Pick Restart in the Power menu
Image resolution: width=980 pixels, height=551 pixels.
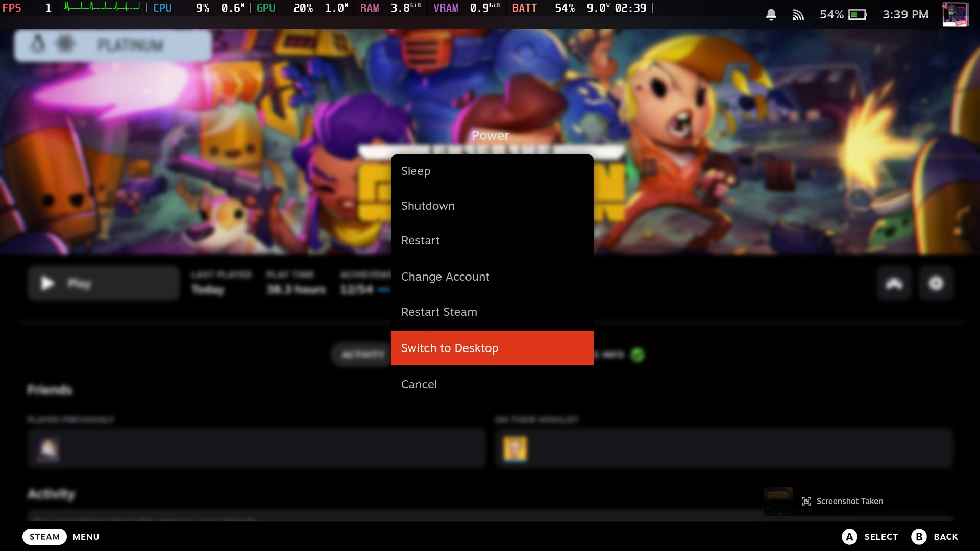tap(492, 241)
